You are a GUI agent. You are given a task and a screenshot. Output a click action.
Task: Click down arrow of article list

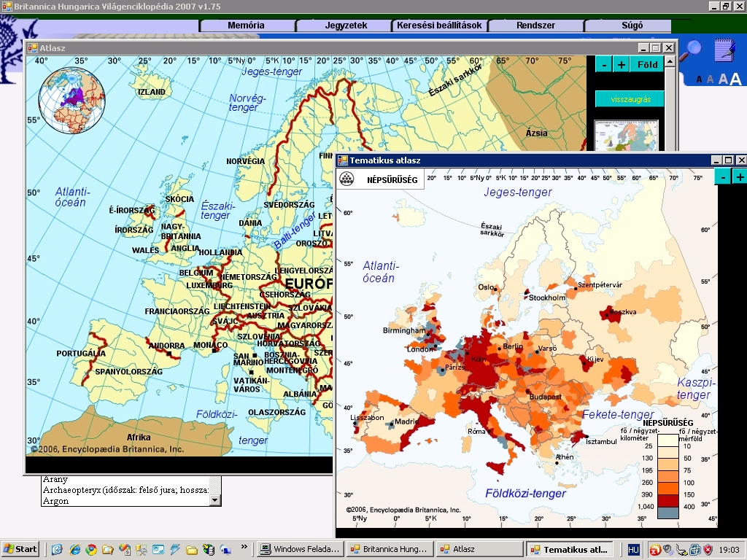pyautogui.click(x=215, y=500)
